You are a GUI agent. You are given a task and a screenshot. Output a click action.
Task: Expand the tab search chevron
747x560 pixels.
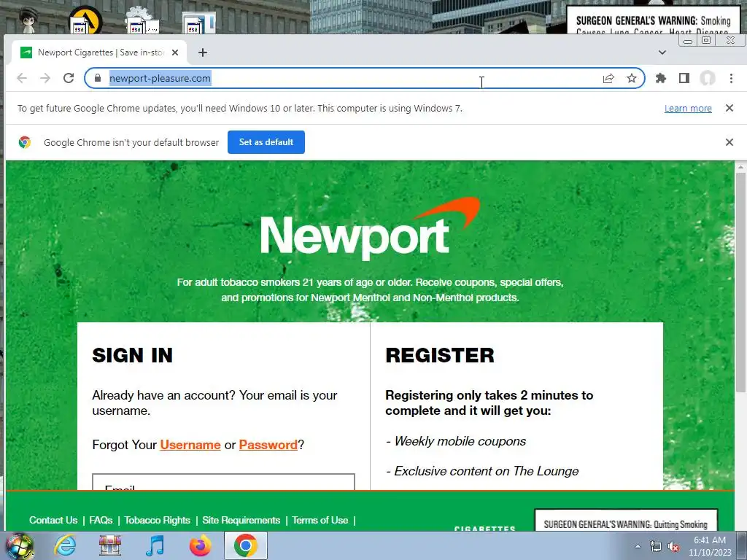[x=662, y=52]
